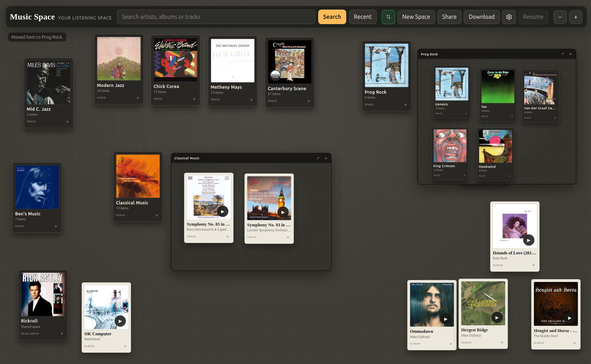Remove the Classical Music space card
591x364 pixels.
tap(157, 215)
